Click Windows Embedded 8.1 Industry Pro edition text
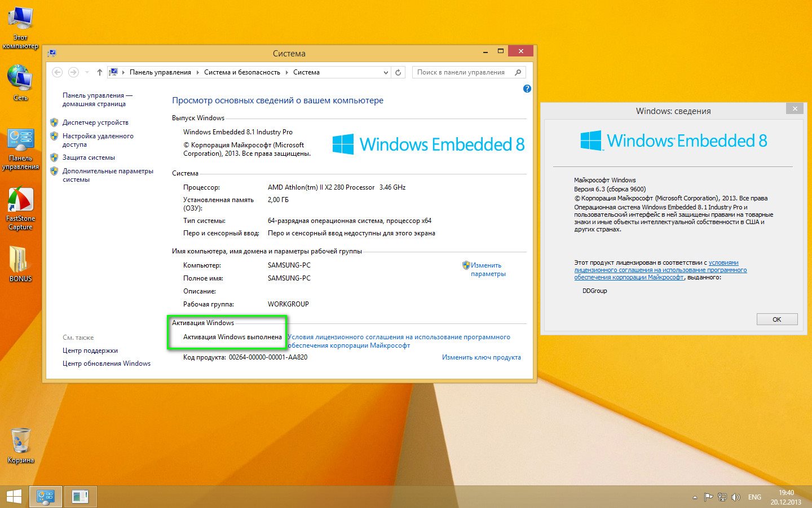This screenshot has height=508, width=812. 238,132
